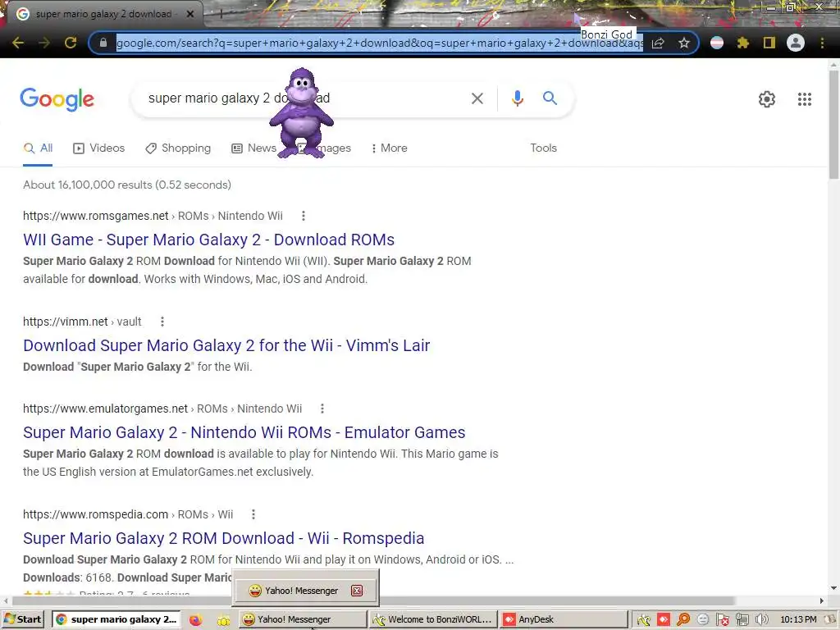Screen dimensions: 840x630
Task: Open the Extensions puzzle piece menu
Action: coord(743,43)
